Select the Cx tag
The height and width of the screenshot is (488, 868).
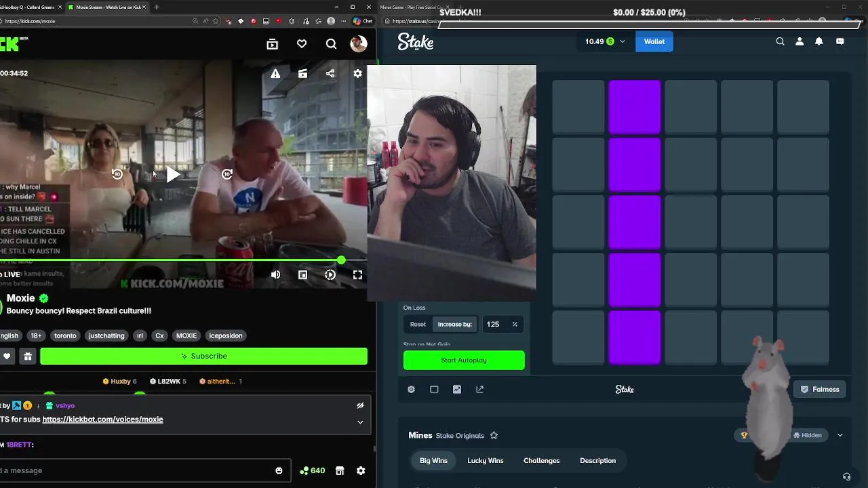159,335
